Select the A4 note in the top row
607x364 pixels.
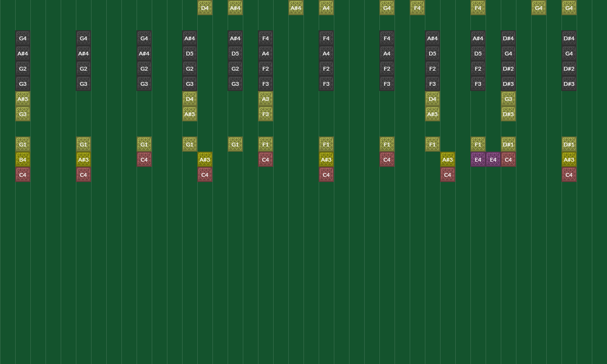(326, 8)
